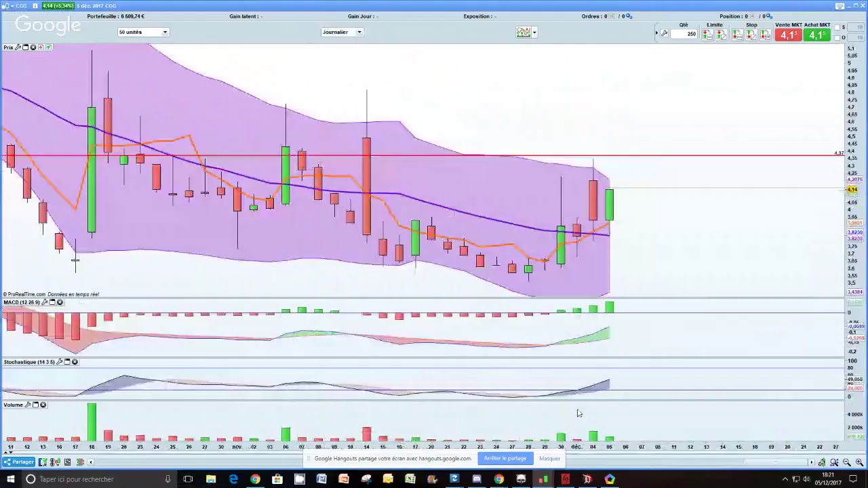Click the candlestick tool icon beside Partager

click(x=55, y=462)
